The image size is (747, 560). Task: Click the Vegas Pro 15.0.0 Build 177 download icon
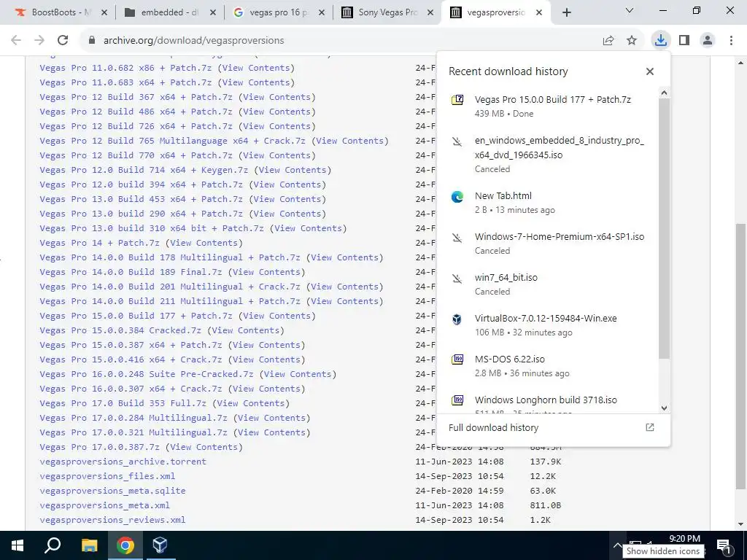pyautogui.click(x=457, y=99)
